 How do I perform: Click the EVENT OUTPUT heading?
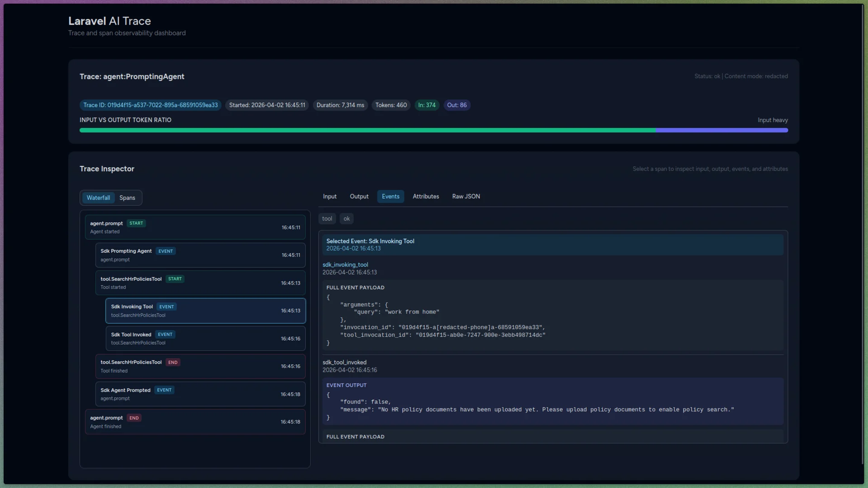(x=346, y=385)
